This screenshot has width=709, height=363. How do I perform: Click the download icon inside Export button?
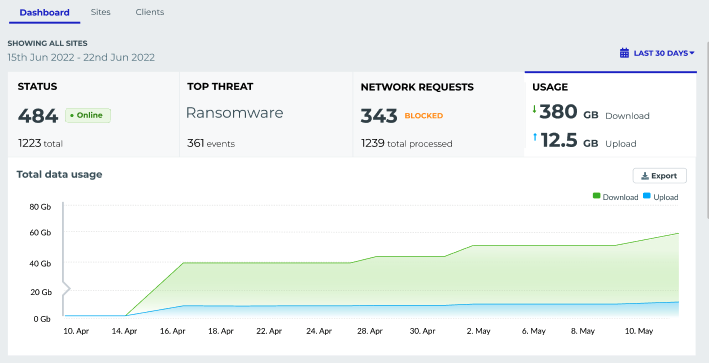(x=645, y=176)
